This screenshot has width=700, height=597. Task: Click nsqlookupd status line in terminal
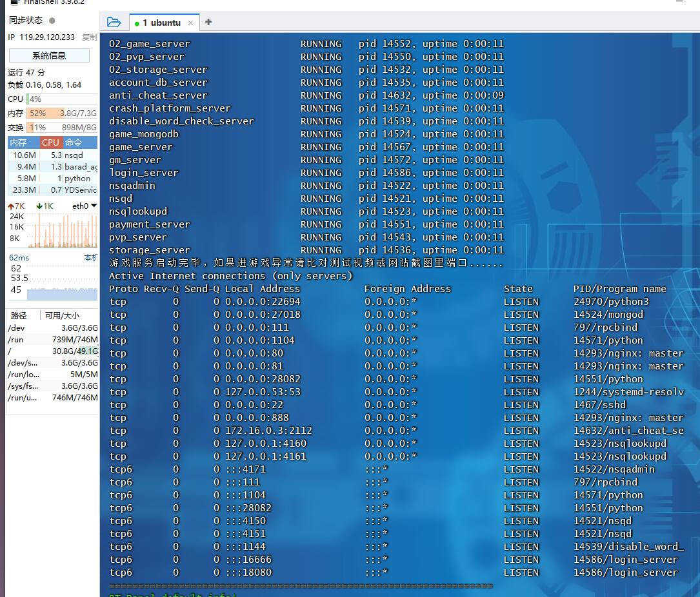click(x=306, y=211)
